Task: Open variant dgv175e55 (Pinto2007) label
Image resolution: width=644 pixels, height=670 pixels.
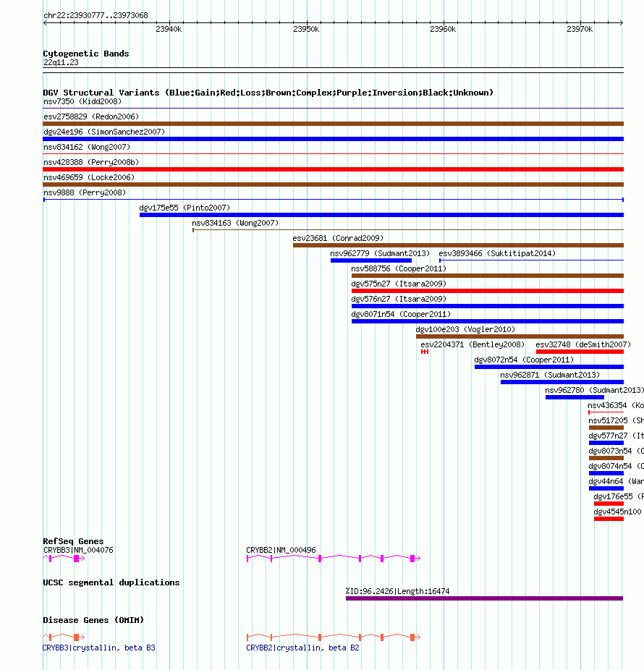Action: 185,208
